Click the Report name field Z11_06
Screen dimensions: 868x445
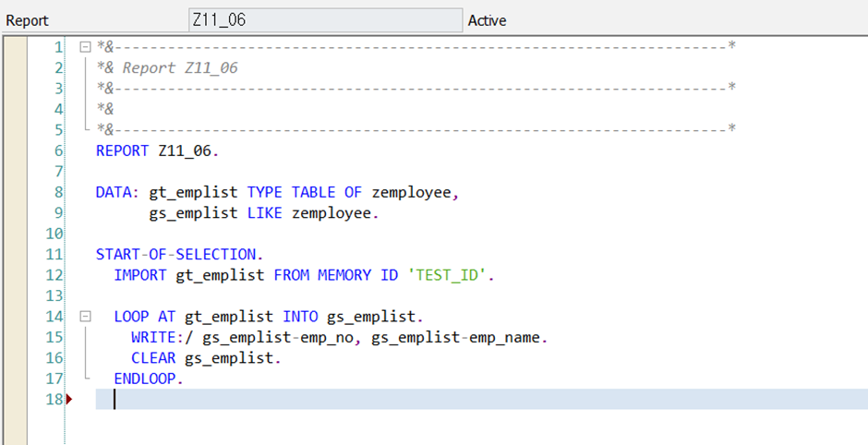[325, 20]
